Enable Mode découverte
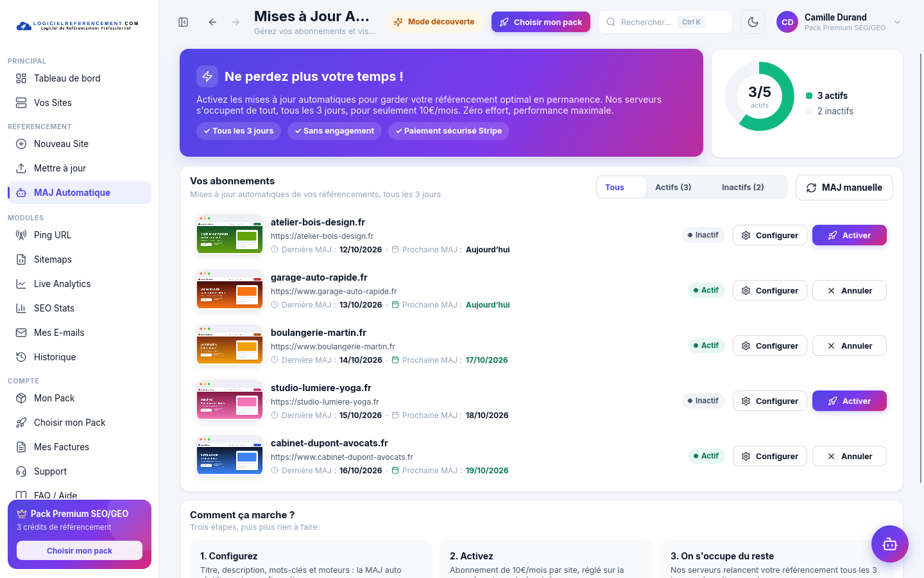 point(434,22)
